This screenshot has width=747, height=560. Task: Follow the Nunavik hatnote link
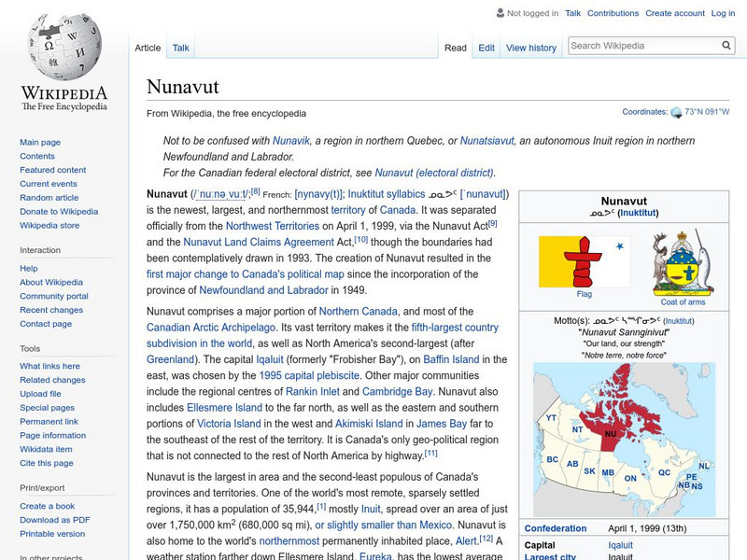tap(291, 141)
